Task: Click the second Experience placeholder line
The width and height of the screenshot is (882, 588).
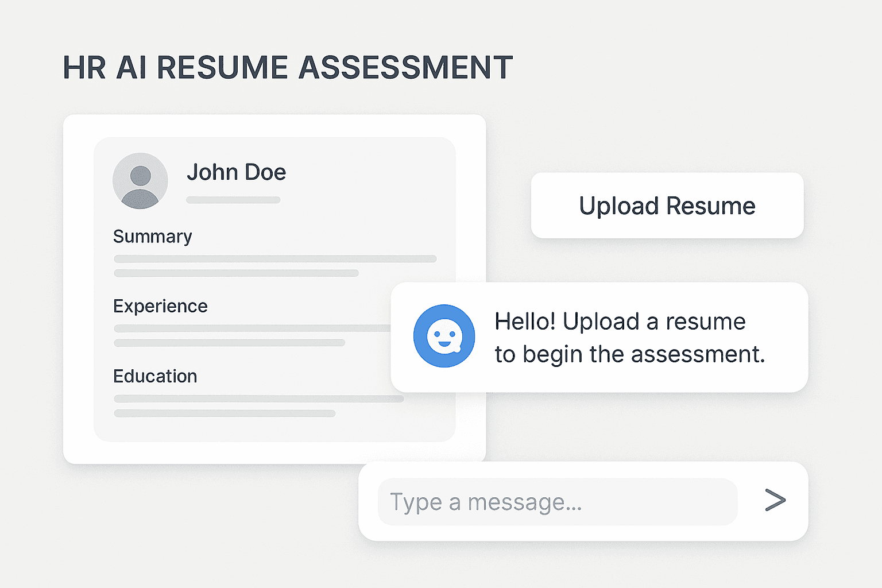Action: click(x=229, y=343)
